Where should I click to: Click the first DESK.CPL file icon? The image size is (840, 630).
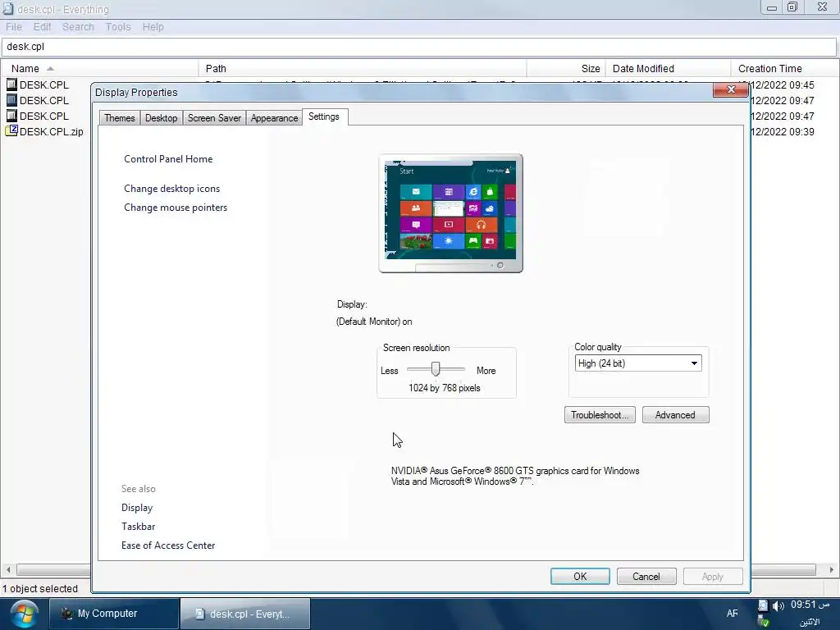click(x=11, y=84)
